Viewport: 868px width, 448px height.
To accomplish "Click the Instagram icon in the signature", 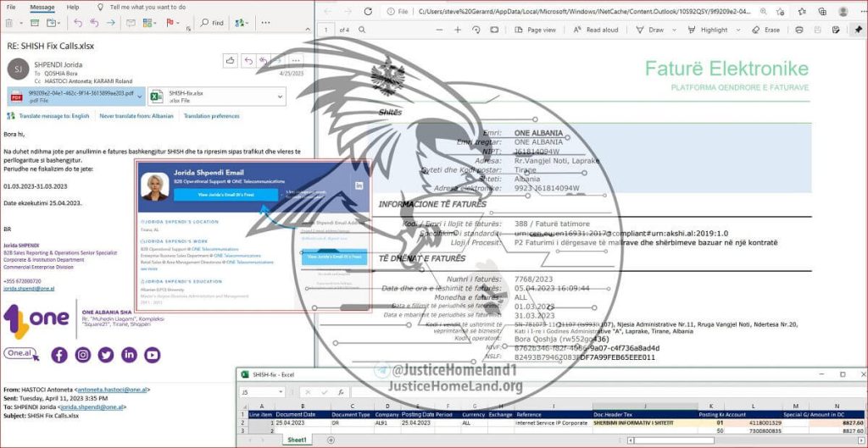I will coord(83,356).
